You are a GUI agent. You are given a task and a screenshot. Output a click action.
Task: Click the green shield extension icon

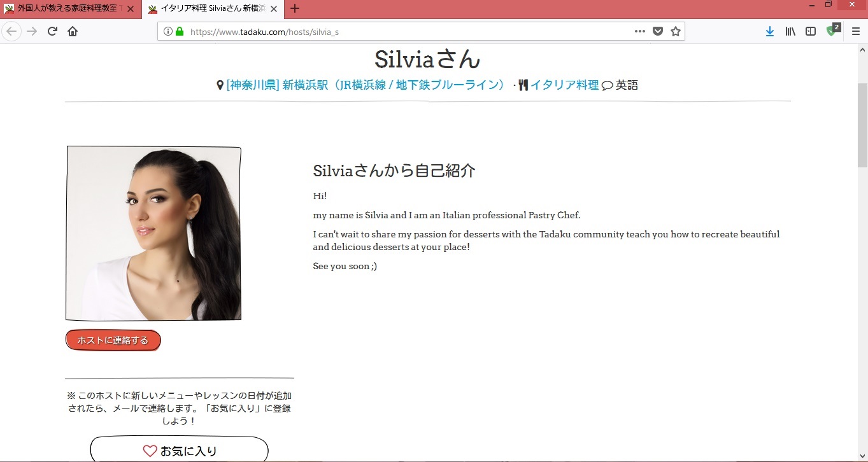pyautogui.click(x=832, y=31)
